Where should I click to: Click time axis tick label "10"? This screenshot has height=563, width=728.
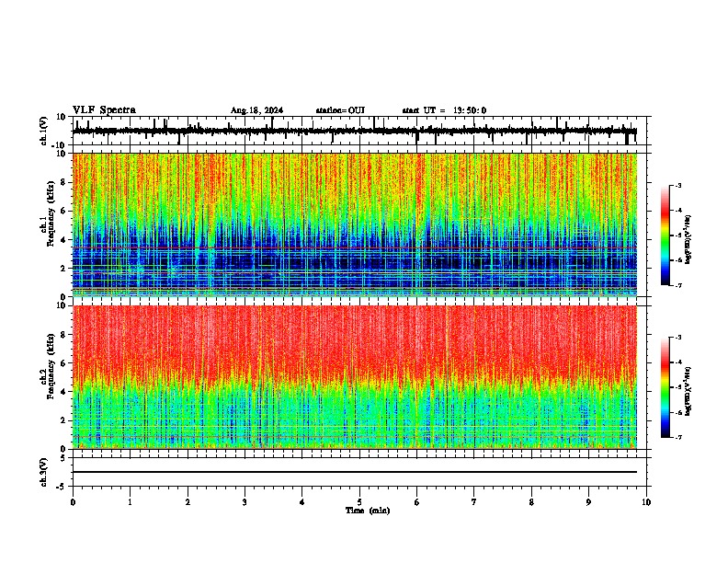646,502
